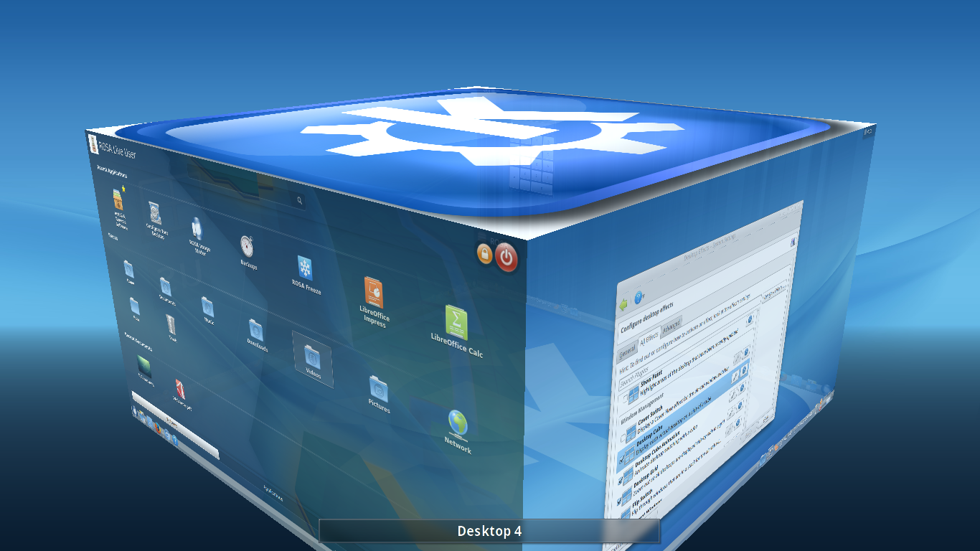This screenshot has width=980, height=551.
Task: Click the ROSA Live User avatar
Action: pyautogui.click(x=93, y=143)
